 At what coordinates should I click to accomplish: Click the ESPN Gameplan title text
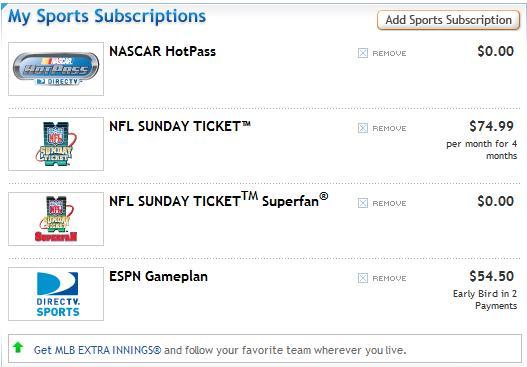click(x=158, y=276)
